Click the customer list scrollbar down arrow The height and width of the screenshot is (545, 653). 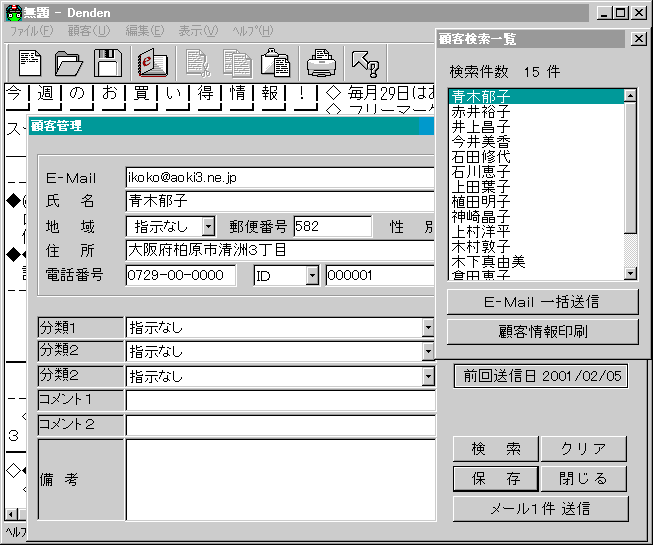pos(630,273)
